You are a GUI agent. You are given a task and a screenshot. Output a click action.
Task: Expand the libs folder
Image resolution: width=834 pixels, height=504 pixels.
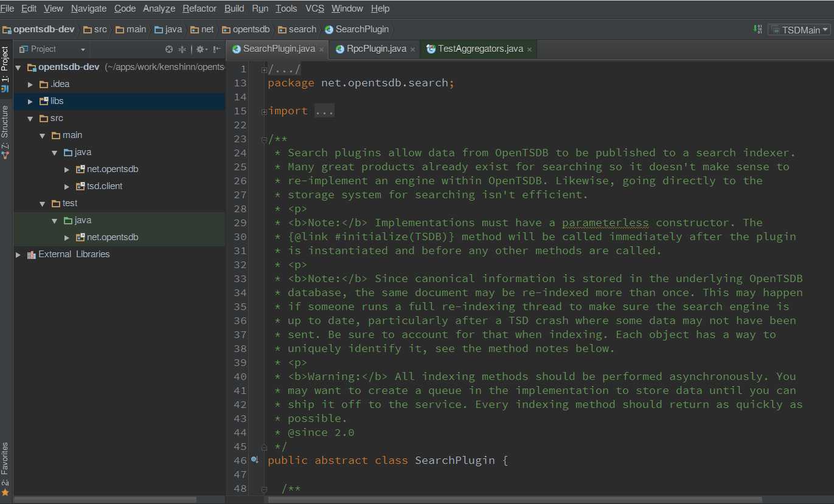tap(30, 101)
